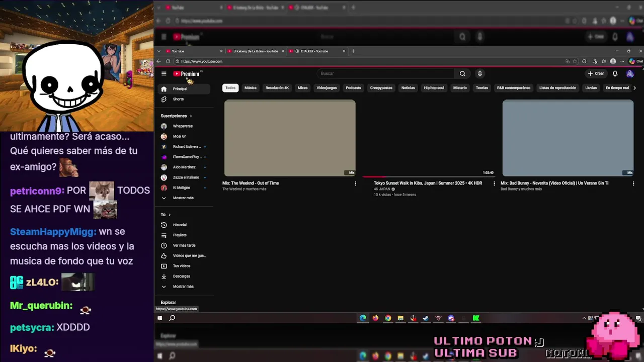Open Descargas in sidebar
This screenshot has width=644, height=362.
coord(184,276)
